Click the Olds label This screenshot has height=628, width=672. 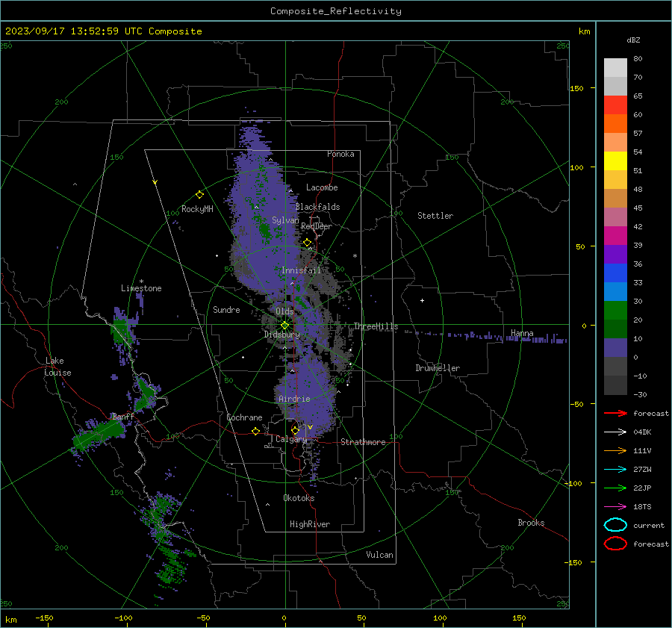(x=284, y=311)
